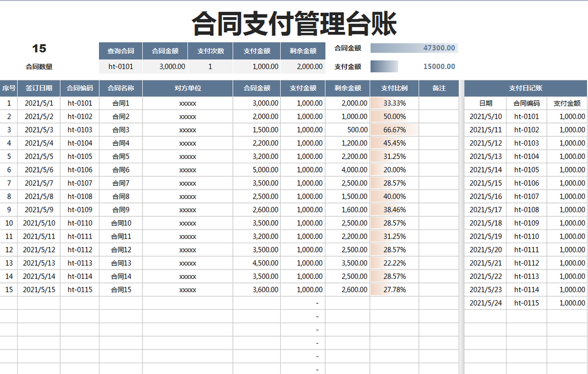Image resolution: width=588 pixels, height=374 pixels.
Task: Click the 合同金额 progress bar showing 47300.00
Action: point(414,48)
